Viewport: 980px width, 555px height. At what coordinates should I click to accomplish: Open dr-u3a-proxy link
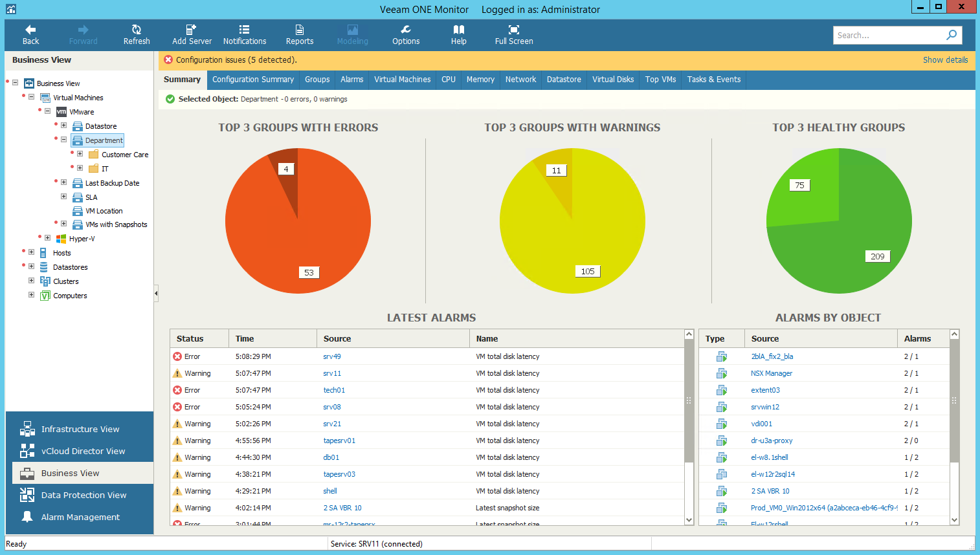click(x=772, y=441)
